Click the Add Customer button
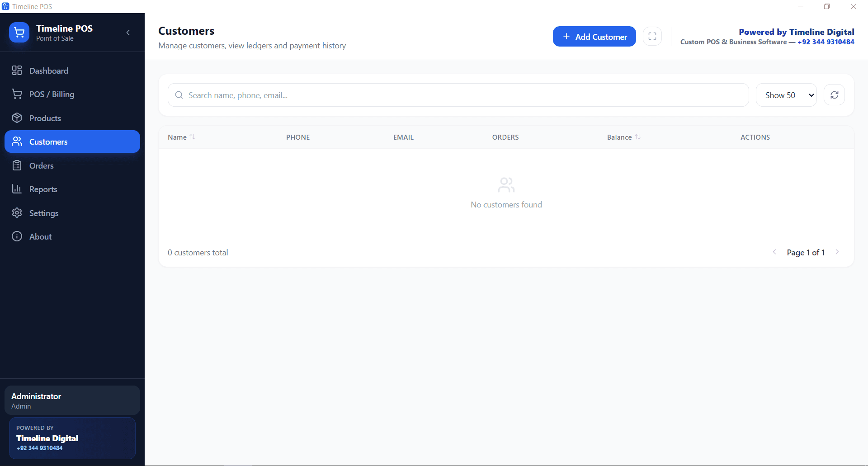 [x=594, y=36]
